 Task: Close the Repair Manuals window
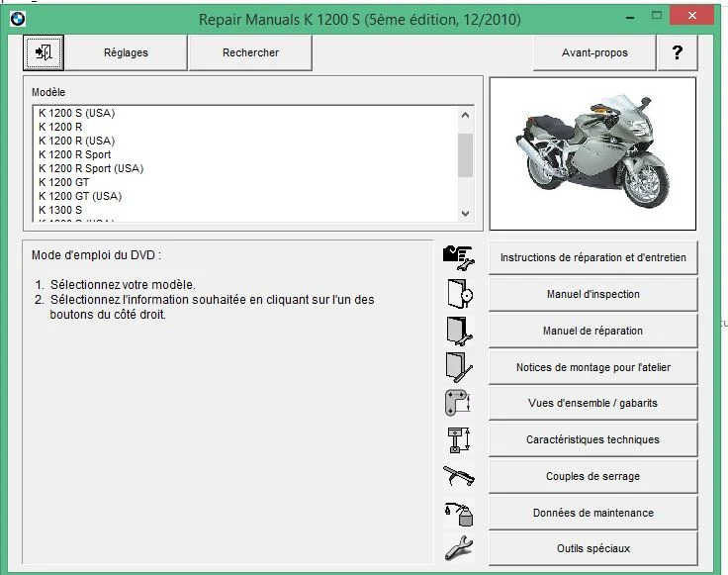click(691, 16)
